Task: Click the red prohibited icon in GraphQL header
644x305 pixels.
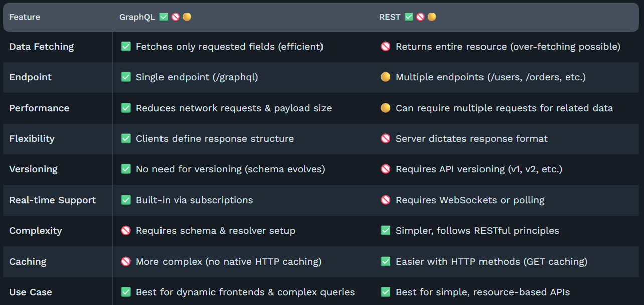Action: pos(175,17)
